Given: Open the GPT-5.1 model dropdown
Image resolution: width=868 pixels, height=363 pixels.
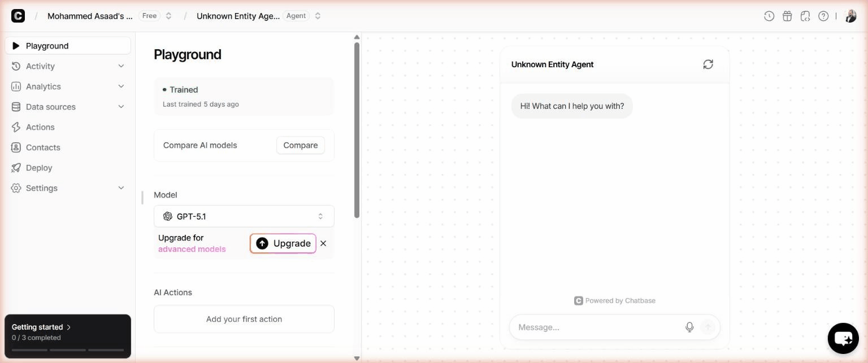Looking at the screenshot, I should pyautogui.click(x=244, y=216).
